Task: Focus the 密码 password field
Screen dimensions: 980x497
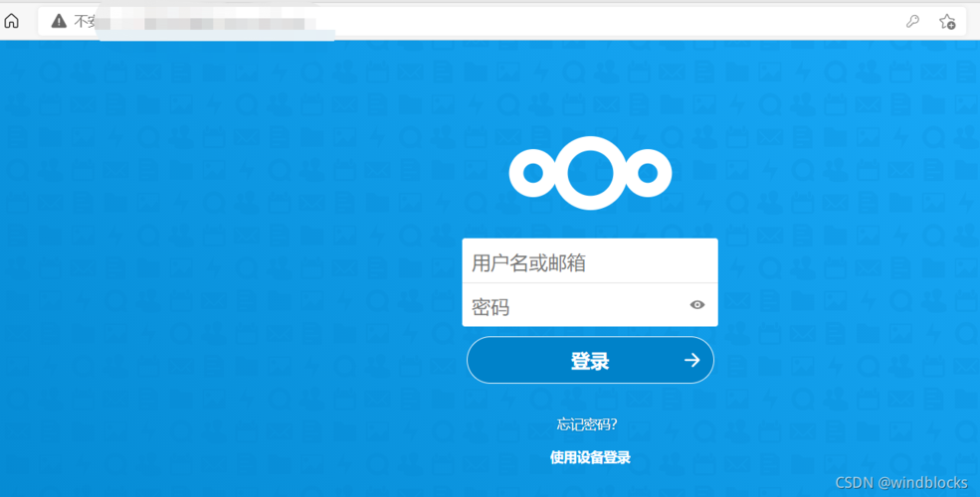Action: point(590,305)
